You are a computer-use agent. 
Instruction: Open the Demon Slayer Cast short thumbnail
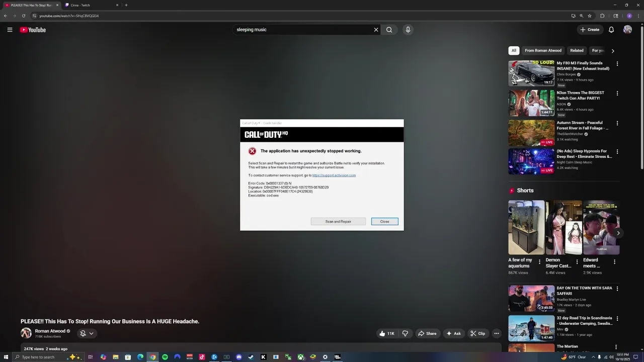pyautogui.click(x=563, y=228)
